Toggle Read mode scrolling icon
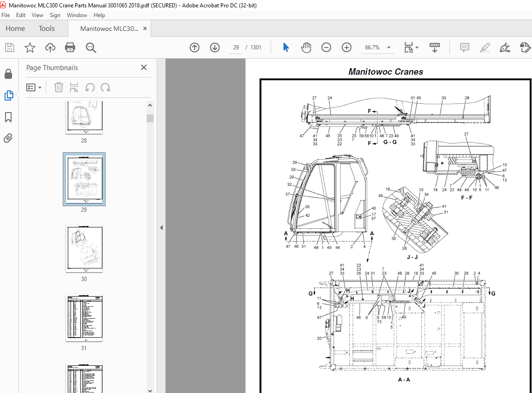532x393 pixels. 435,48
